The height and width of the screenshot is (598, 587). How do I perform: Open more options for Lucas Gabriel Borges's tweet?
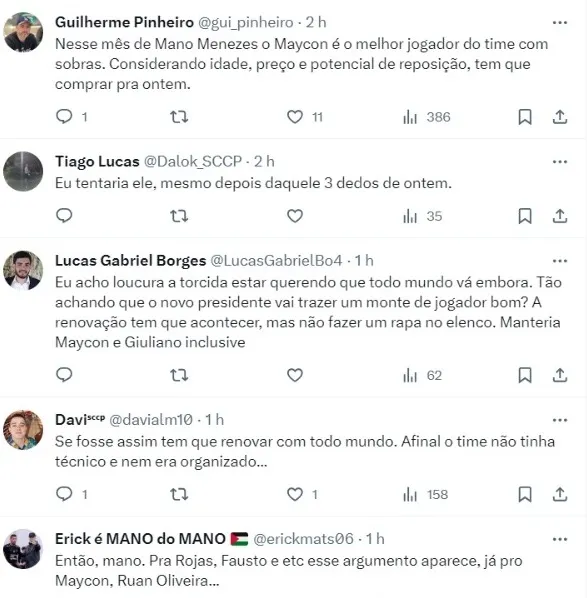[560, 261]
